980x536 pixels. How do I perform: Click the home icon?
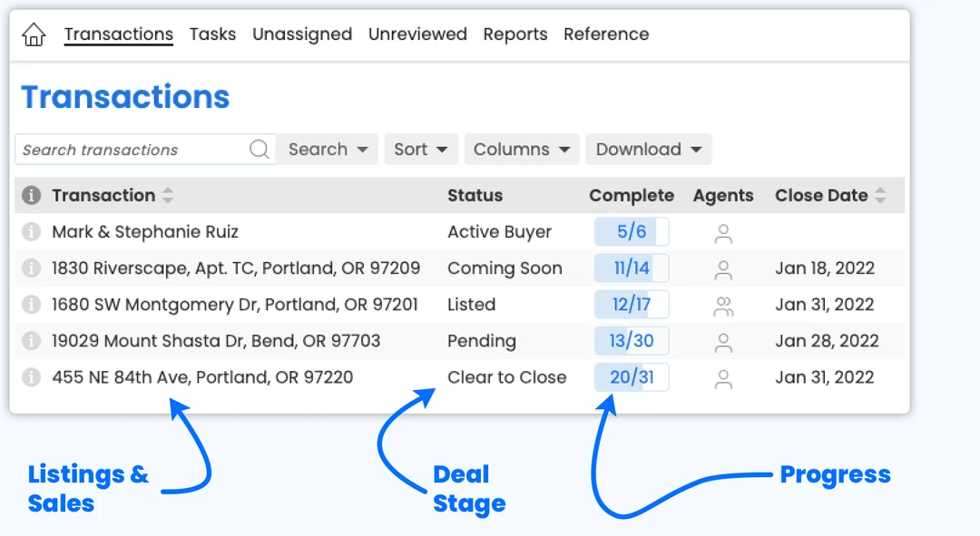[x=34, y=34]
